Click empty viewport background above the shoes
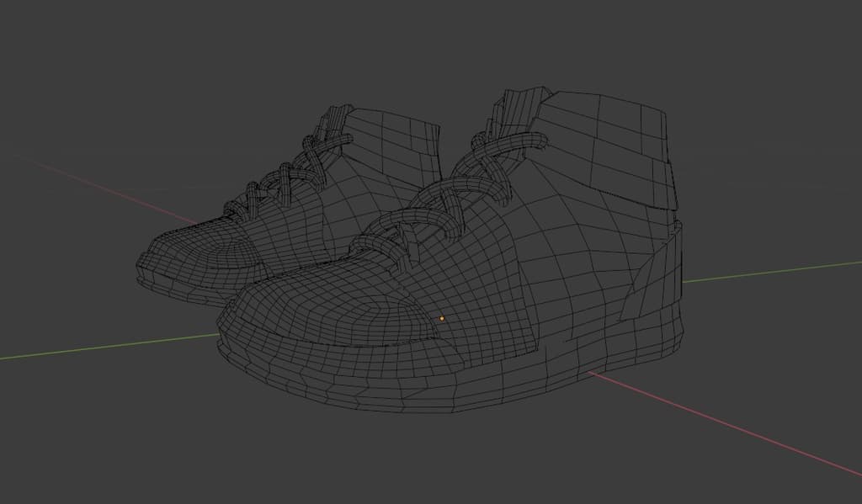This screenshot has height=504, width=862. click(421, 42)
